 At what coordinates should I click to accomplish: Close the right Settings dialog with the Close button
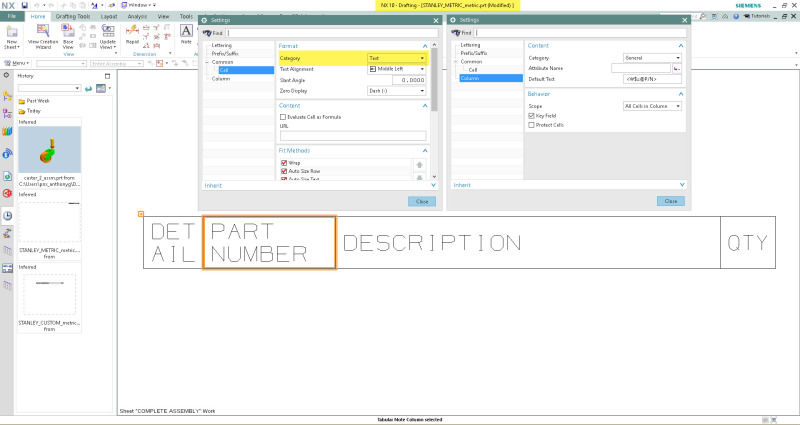(x=671, y=201)
